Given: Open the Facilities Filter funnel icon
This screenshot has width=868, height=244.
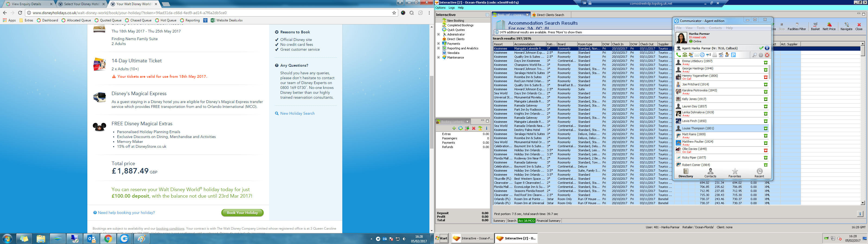Looking at the screenshot, I should (797, 27).
